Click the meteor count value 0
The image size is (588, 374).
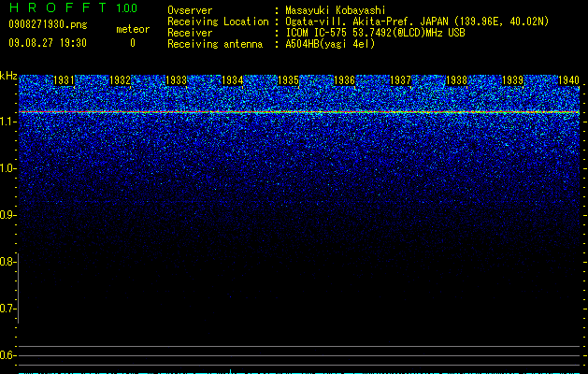[133, 43]
